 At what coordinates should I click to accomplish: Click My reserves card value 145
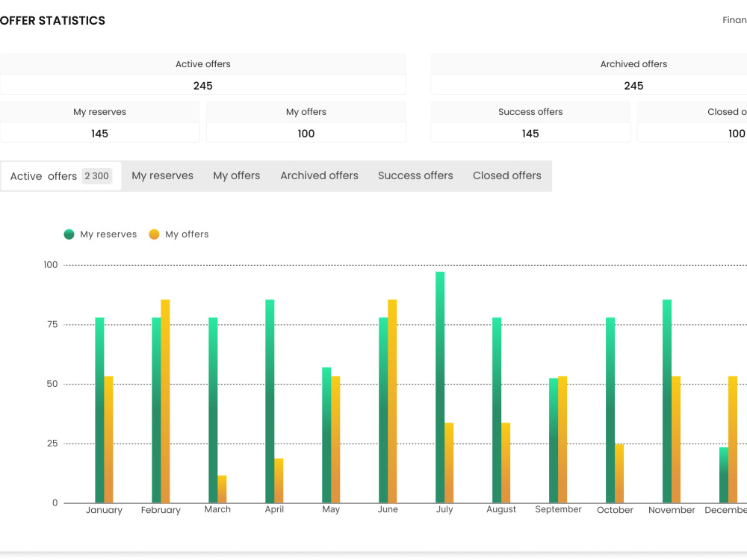pyautogui.click(x=99, y=134)
